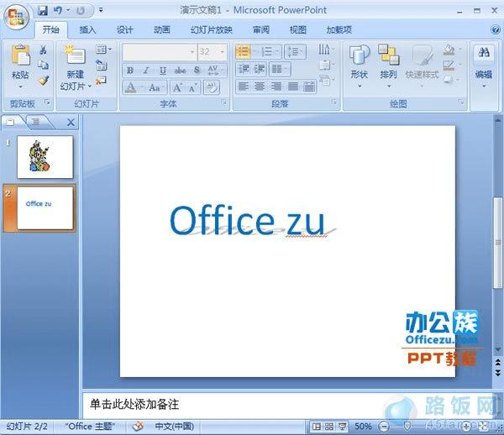
Task: Increase list indent level
Action: (x=260, y=69)
